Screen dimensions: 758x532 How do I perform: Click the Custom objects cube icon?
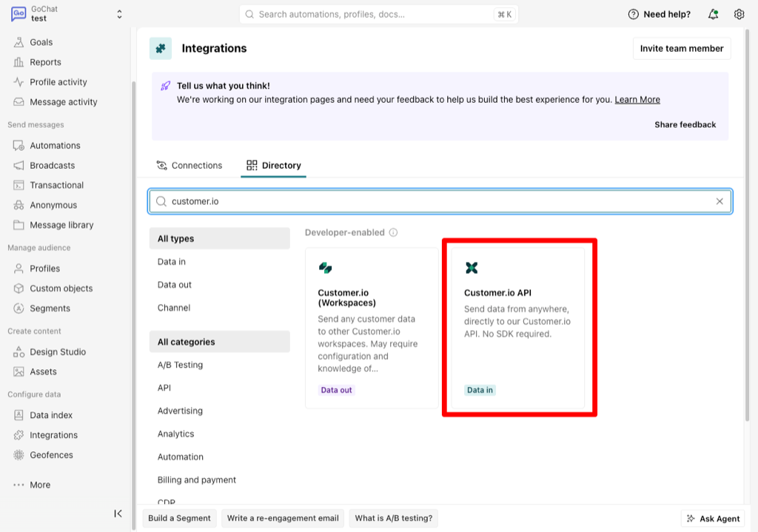pos(19,288)
